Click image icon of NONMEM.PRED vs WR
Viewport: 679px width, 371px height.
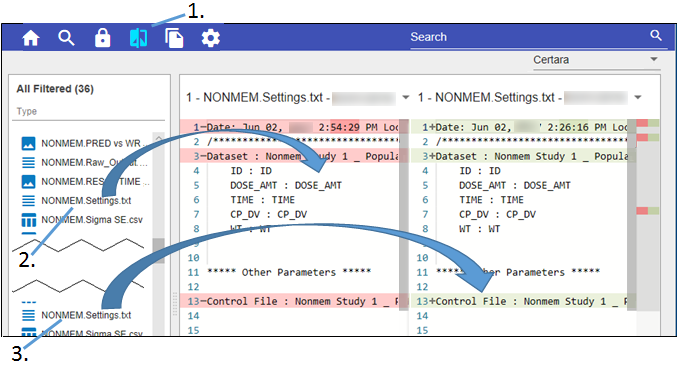[29, 143]
